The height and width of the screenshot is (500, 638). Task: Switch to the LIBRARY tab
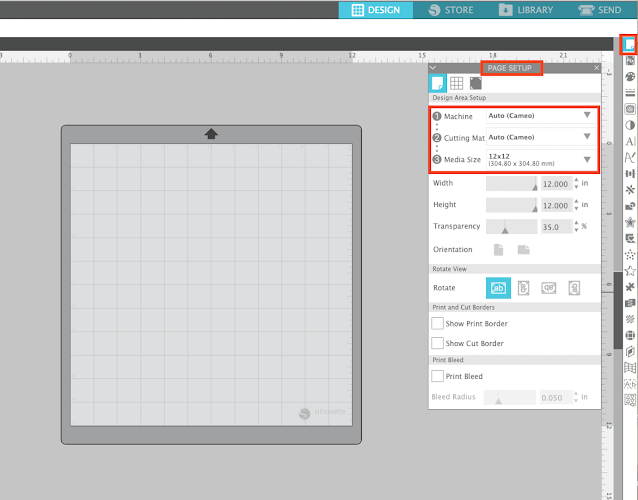(x=526, y=10)
